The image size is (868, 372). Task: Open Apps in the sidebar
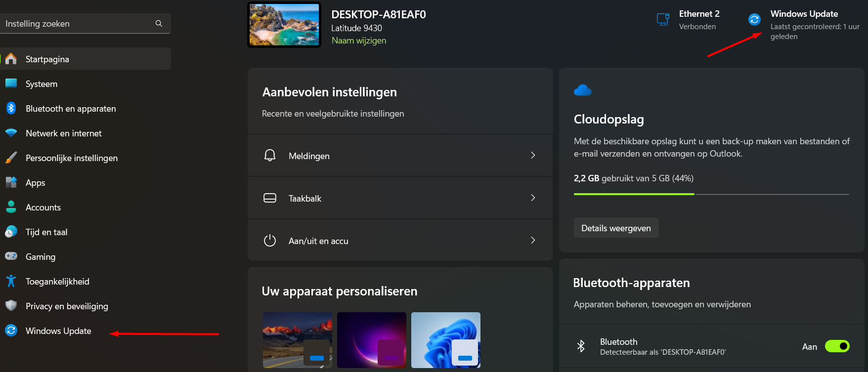pyautogui.click(x=86, y=182)
